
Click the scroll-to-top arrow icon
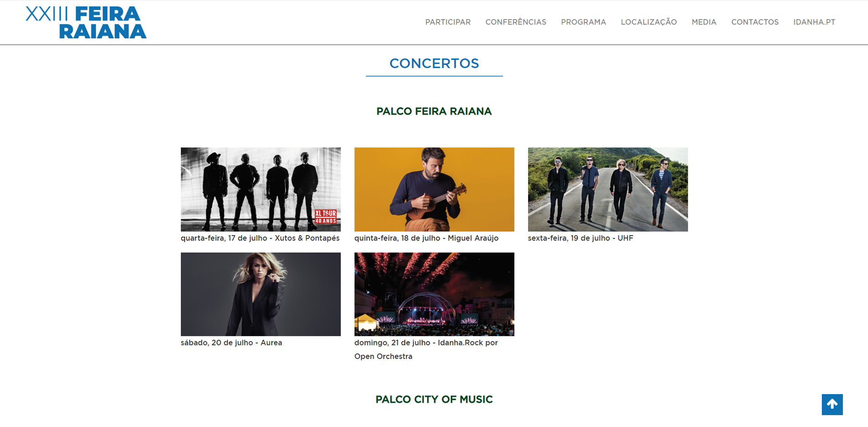point(832,404)
